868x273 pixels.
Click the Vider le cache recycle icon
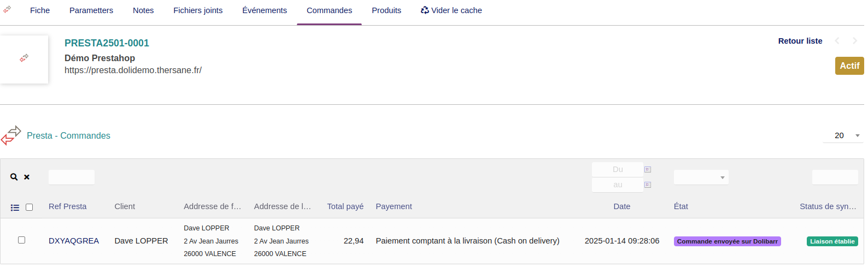[x=425, y=10]
